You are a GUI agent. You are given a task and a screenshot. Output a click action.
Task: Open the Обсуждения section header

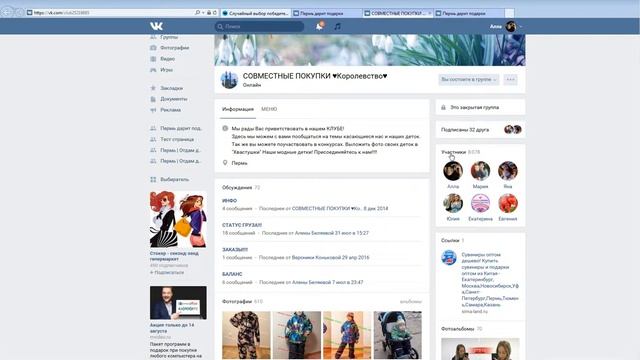point(237,188)
